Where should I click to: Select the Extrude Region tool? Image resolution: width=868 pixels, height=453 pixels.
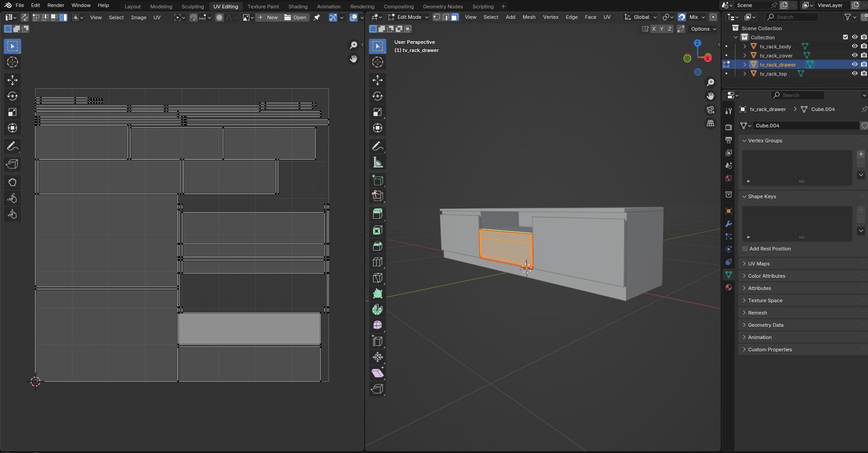tap(377, 214)
